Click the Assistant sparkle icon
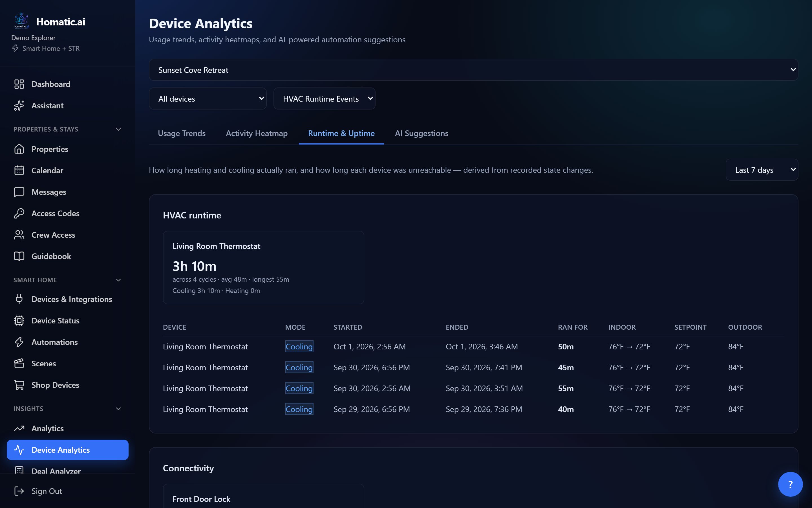812x508 pixels. (19, 106)
